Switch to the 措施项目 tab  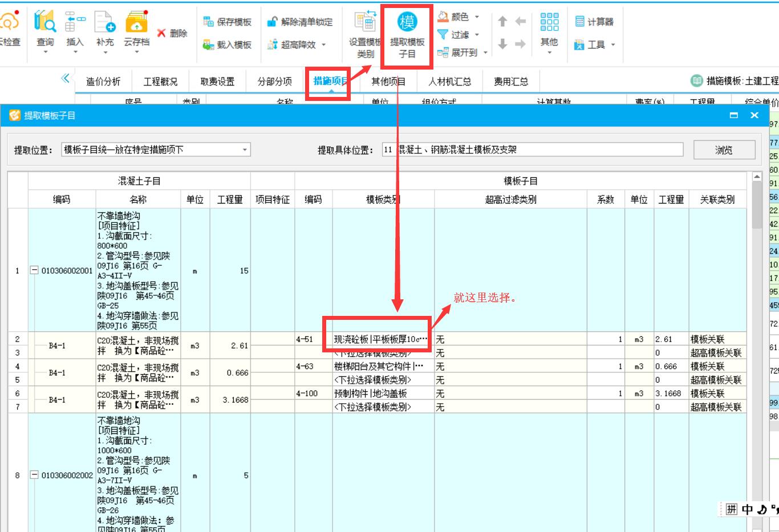tap(330, 81)
